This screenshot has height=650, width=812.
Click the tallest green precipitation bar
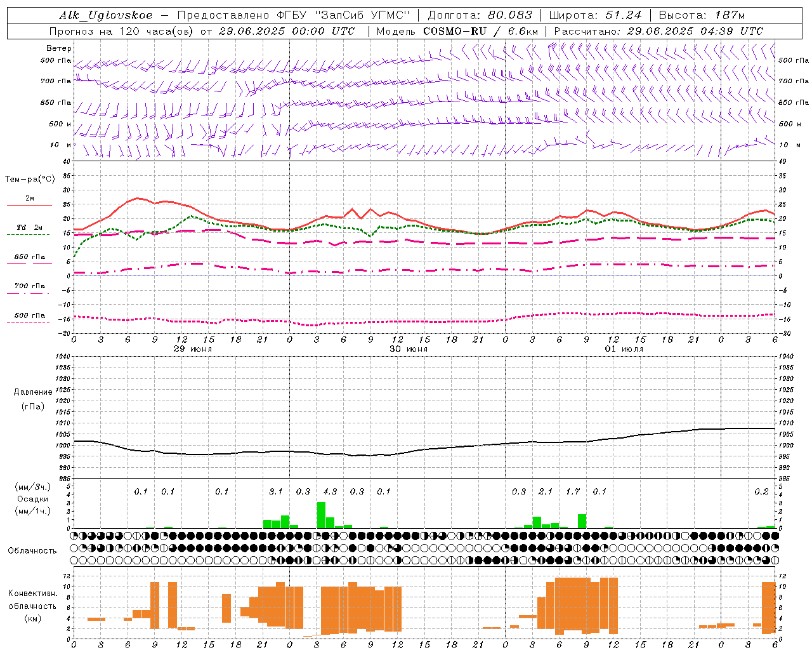tap(321, 515)
